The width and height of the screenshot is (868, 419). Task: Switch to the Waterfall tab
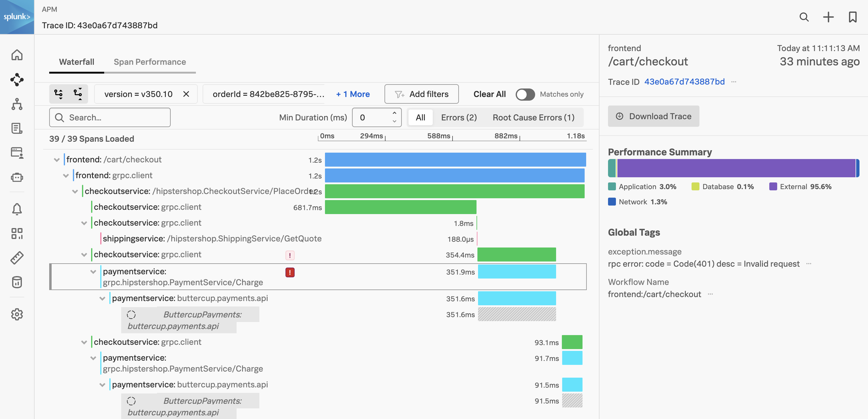click(77, 62)
